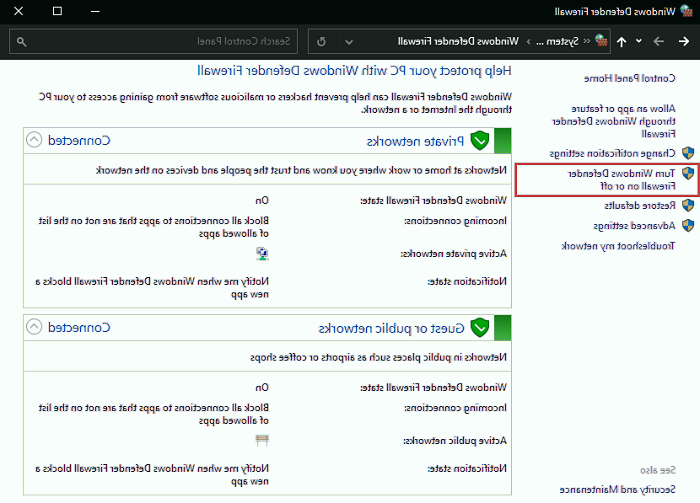Click the double-chevron breadcrumb separator in the address bar

587,42
